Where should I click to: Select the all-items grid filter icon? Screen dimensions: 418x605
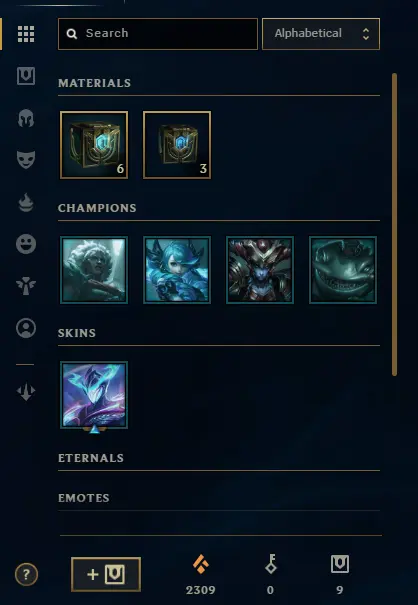tap(26, 34)
